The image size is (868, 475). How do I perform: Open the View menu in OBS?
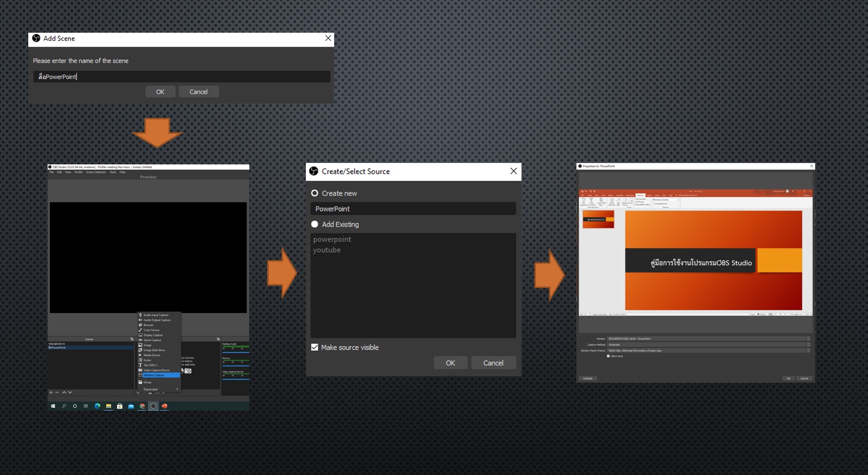pyautogui.click(x=68, y=172)
